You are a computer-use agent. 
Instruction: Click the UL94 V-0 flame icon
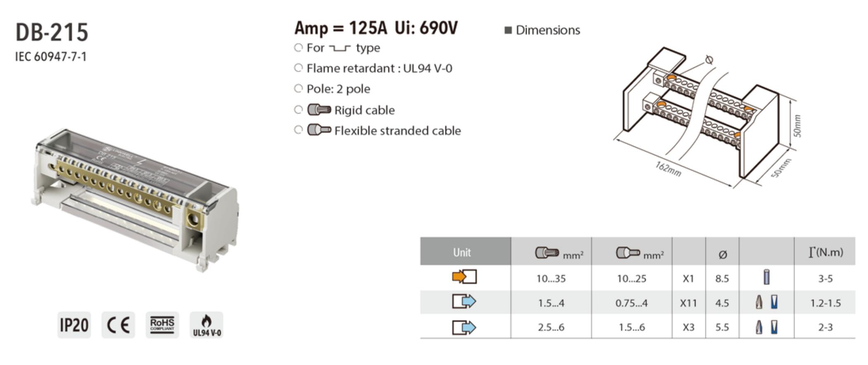pos(206,325)
